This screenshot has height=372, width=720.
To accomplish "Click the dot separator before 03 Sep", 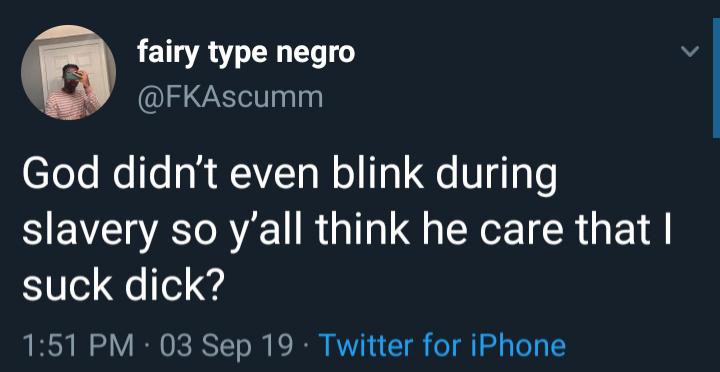I will [147, 347].
